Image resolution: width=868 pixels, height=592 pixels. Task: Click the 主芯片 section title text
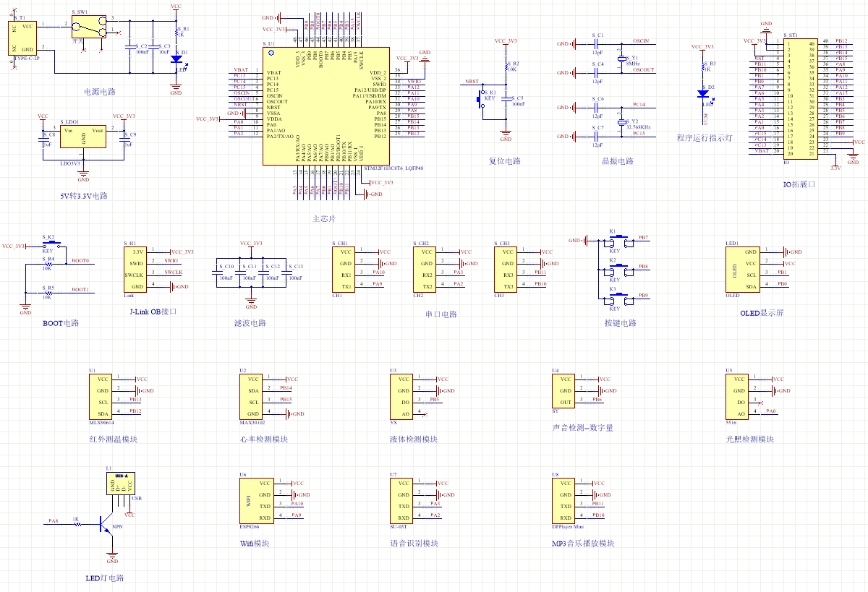[323, 218]
